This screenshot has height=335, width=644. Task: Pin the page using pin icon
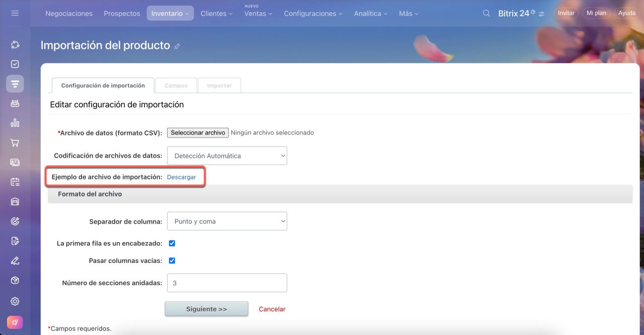coord(177,46)
